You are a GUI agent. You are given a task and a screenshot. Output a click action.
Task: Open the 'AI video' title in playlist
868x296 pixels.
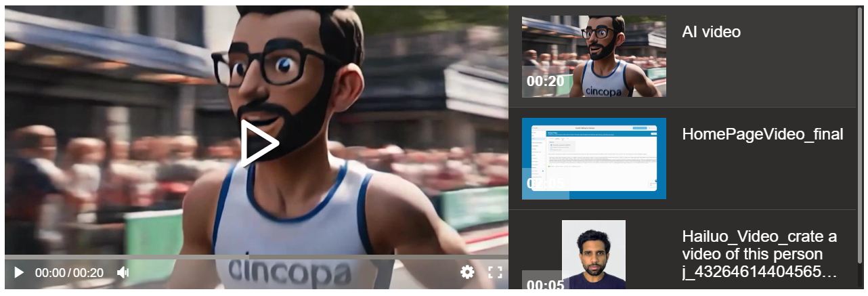711,32
